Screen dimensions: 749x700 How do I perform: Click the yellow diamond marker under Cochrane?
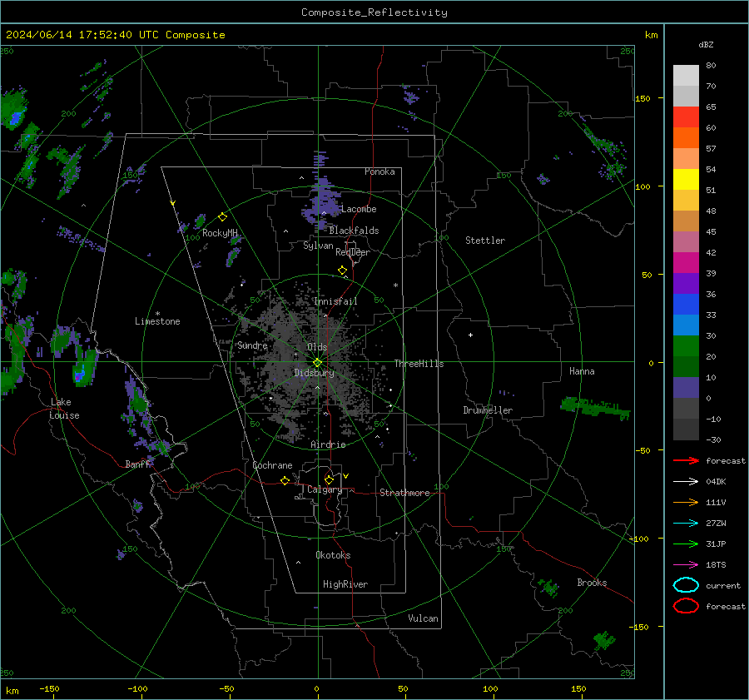pos(285,481)
